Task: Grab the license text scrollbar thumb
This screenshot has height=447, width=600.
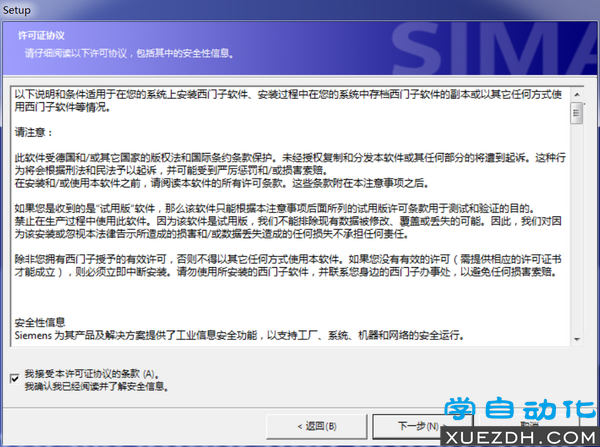Action: [576, 113]
